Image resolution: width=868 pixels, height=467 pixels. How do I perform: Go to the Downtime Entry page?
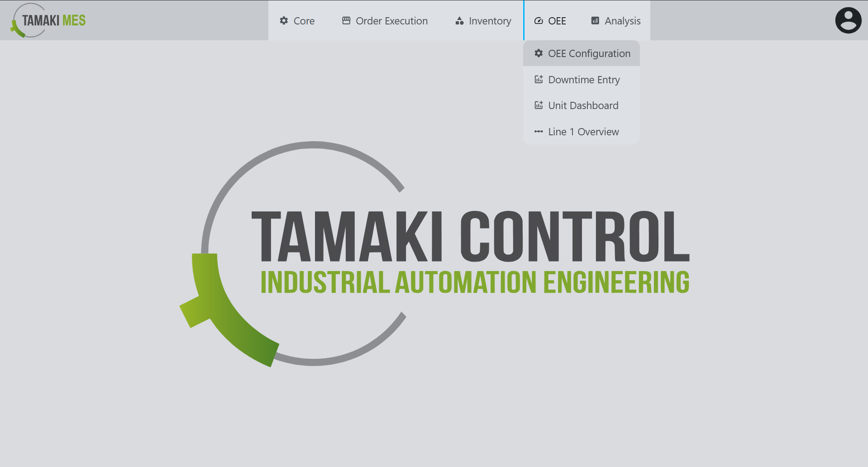(584, 80)
